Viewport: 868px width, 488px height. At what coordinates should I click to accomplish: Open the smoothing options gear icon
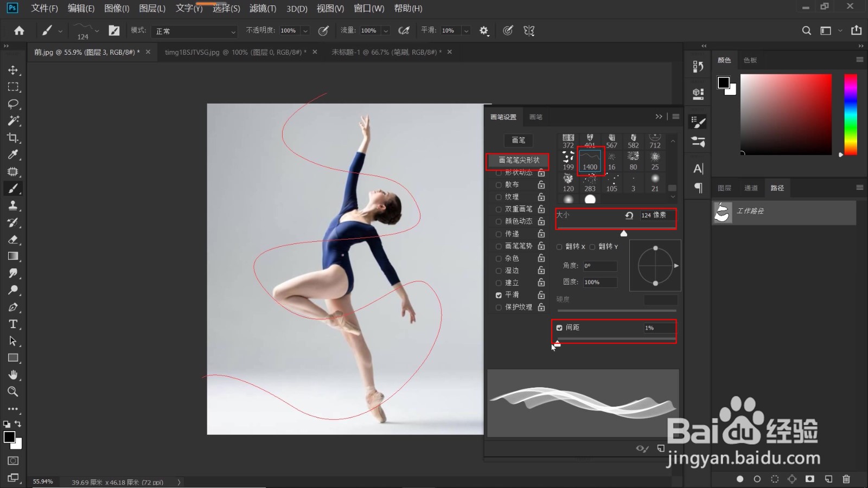point(484,31)
